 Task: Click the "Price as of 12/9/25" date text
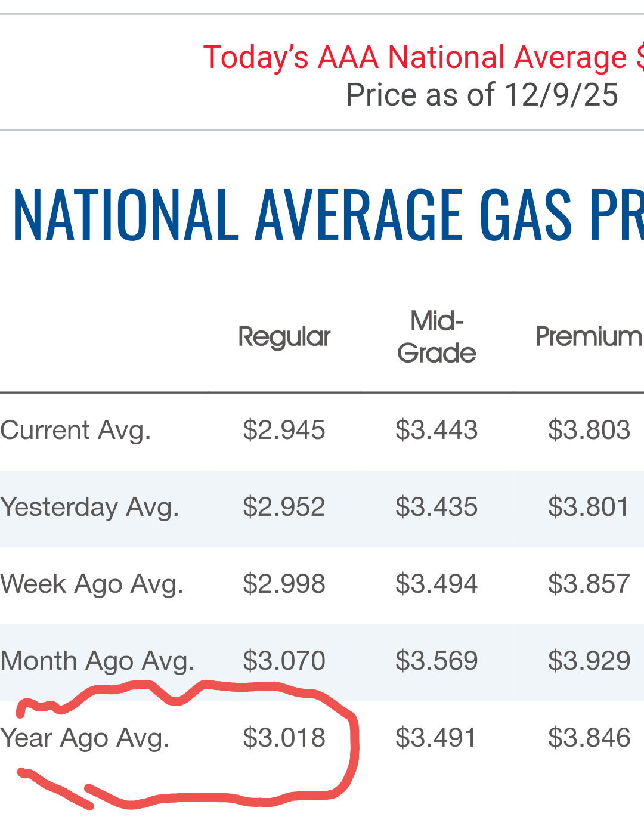click(482, 95)
